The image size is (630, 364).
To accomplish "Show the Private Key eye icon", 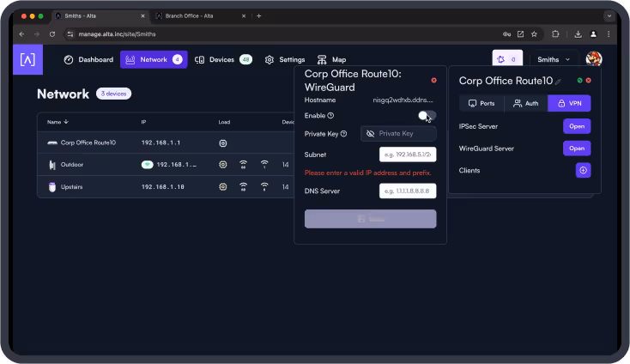I will 370,133.
